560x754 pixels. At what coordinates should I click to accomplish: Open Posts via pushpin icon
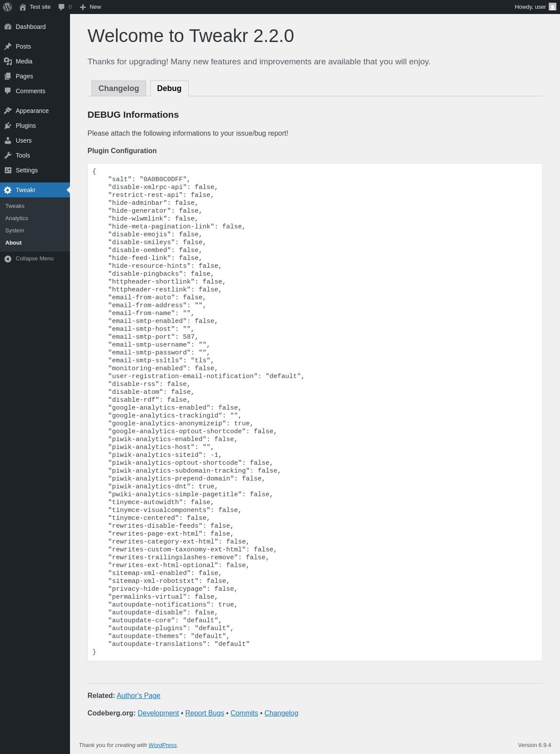pyautogui.click(x=8, y=46)
